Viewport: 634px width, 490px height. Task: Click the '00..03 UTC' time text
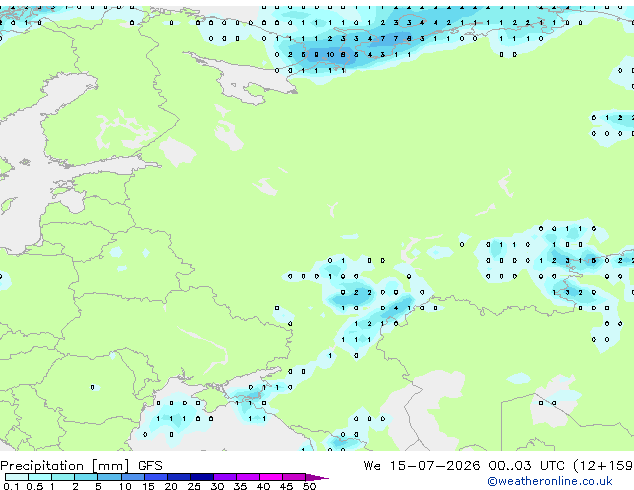point(526,465)
